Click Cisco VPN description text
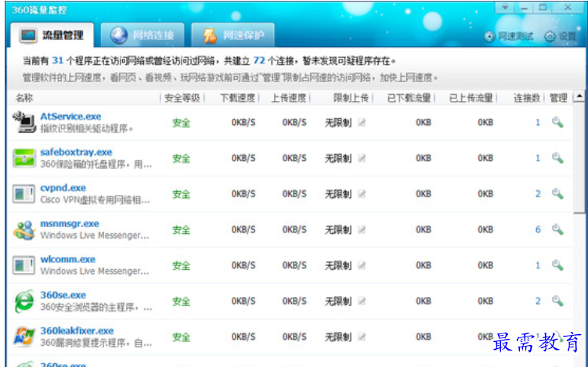588x367 pixels. tap(95, 200)
